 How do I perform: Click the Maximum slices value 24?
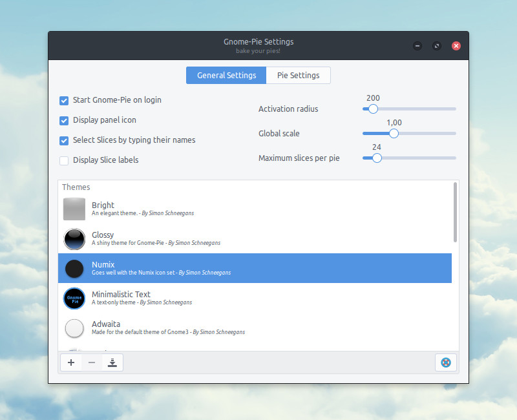point(377,147)
